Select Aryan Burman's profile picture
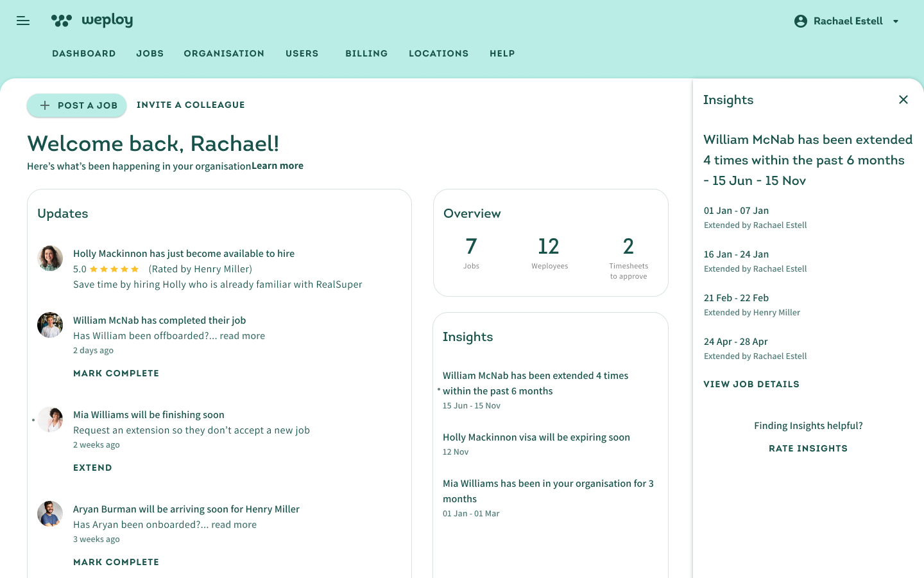The width and height of the screenshot is (924, 578). tap(50, 514)
